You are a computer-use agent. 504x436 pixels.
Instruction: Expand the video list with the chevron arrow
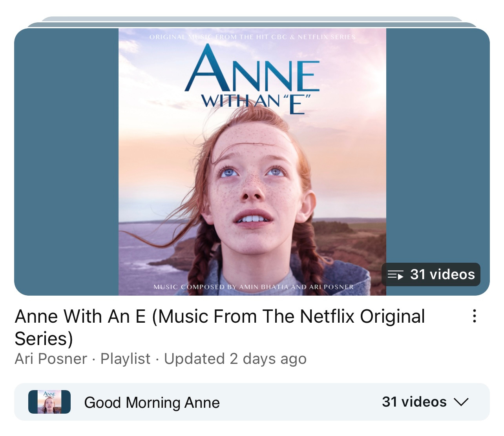coord(461,402)
